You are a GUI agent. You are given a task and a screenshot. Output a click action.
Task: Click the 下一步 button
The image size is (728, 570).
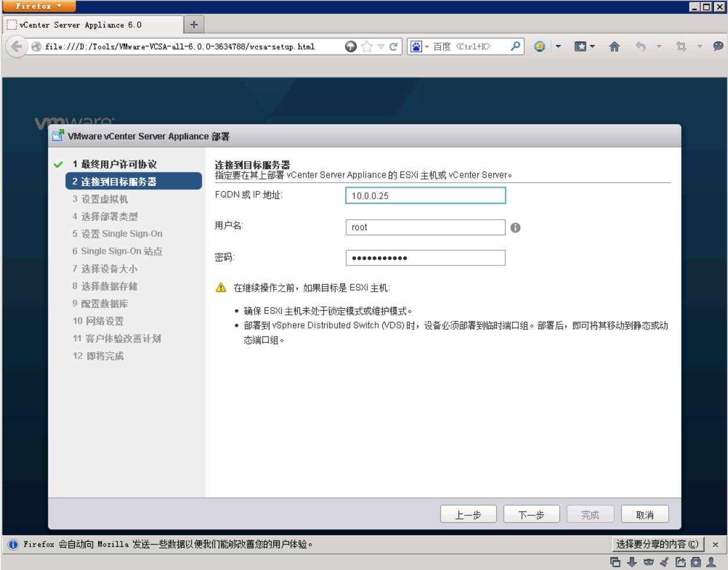click(x=531, y=515)
